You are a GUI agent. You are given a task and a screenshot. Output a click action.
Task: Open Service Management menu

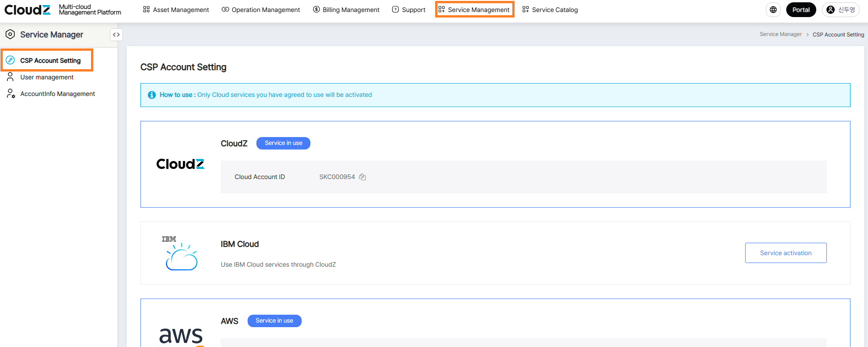coord(474,10)
